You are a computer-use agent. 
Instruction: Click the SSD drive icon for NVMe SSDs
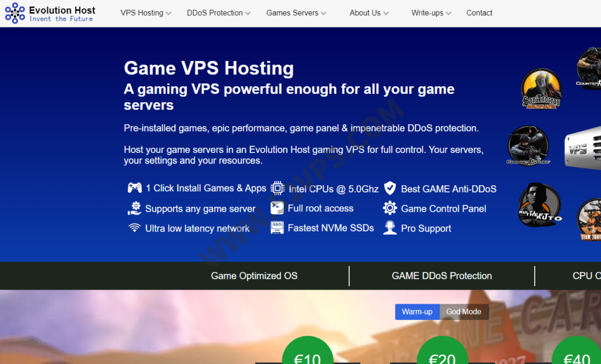click(x=277, y=228)
